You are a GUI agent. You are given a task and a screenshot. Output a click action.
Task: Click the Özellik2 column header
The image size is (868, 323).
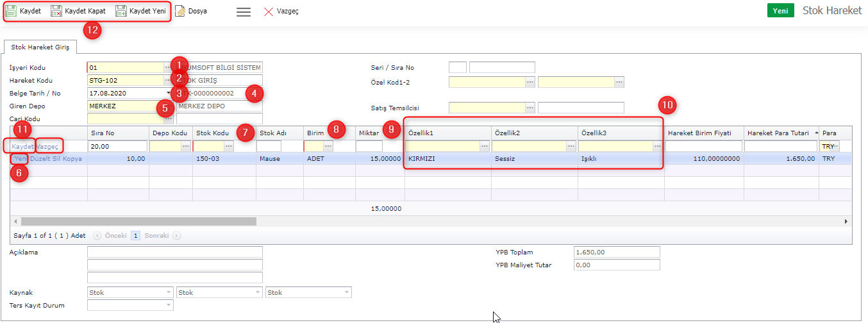[x=535, y=133]
